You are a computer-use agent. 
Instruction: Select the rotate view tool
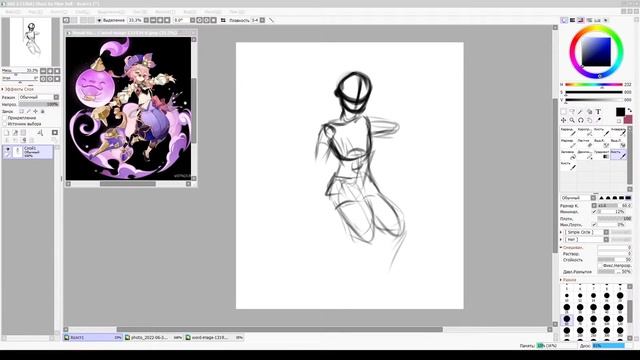[581, 120]
